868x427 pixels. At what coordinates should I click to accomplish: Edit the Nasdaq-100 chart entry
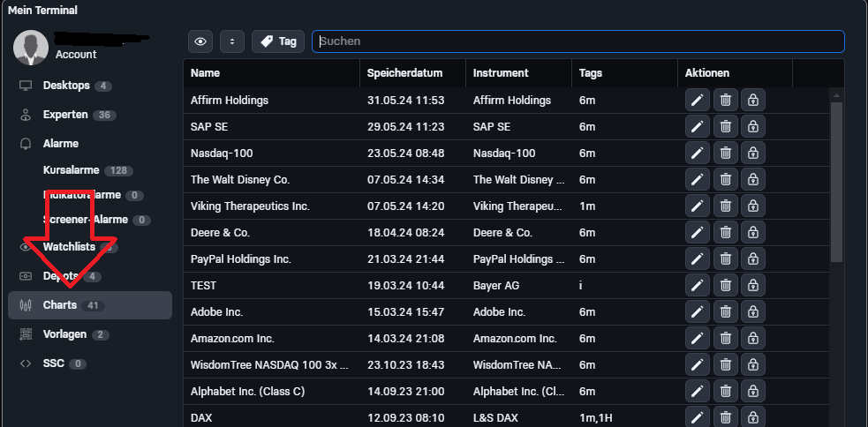697,154
